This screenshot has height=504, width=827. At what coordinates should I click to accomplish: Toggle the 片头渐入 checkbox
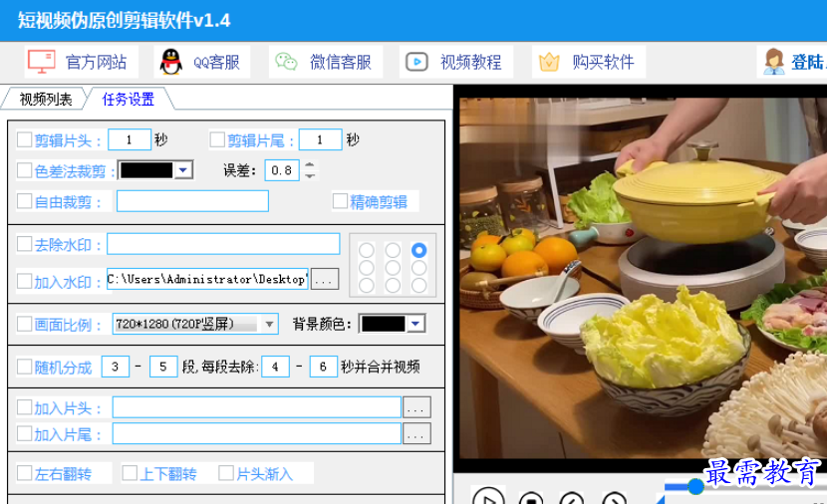[226, 473]
